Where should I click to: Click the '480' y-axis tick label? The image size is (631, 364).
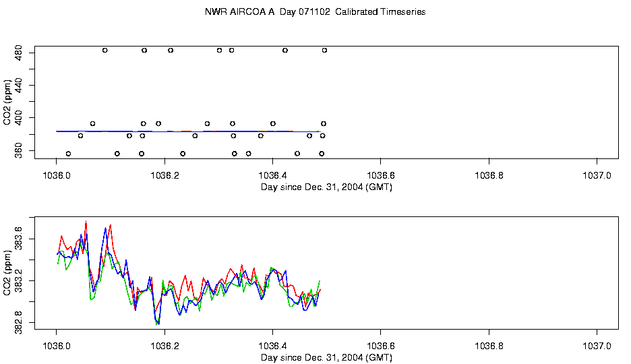(x=18, y=53)
